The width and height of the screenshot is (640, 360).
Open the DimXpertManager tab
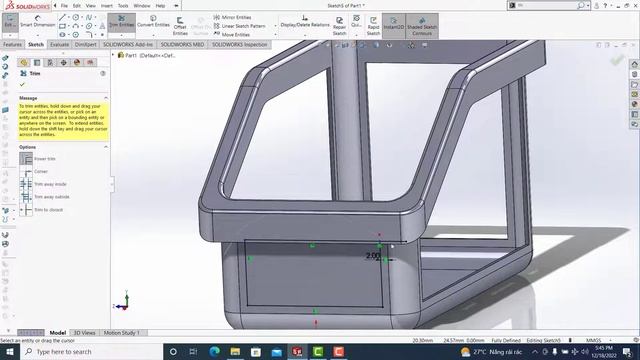point(64,62)
